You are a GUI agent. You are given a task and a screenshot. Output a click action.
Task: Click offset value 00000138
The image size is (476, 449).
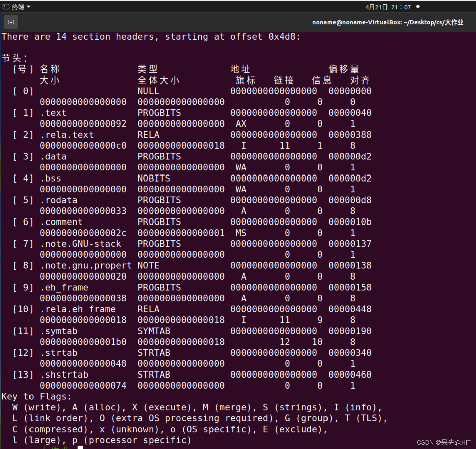click(350, 266)
